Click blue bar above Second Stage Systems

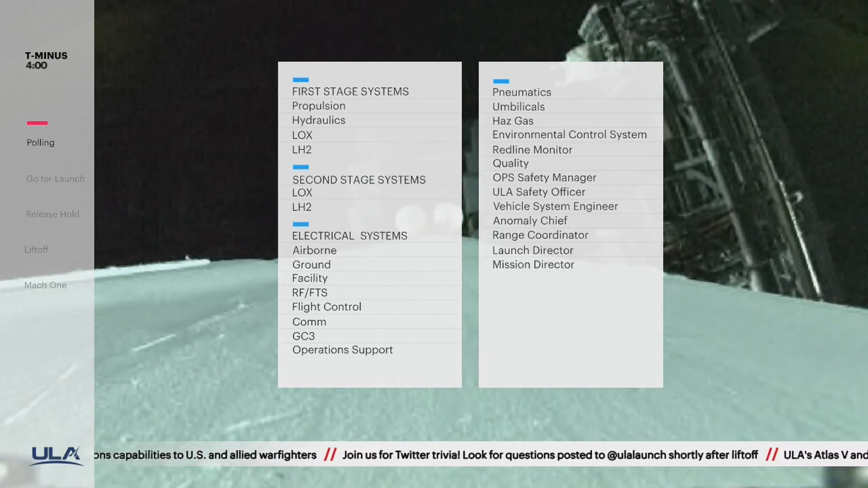(x=301, y=167)
